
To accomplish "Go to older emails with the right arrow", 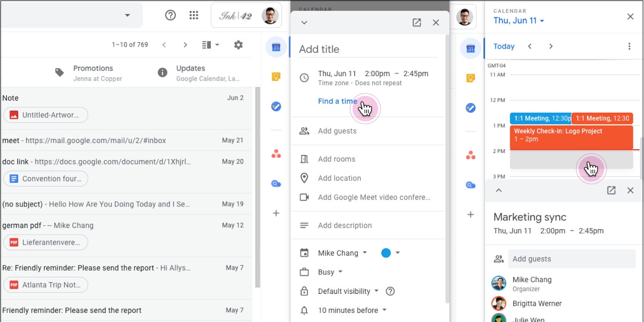I will [185, 45].
